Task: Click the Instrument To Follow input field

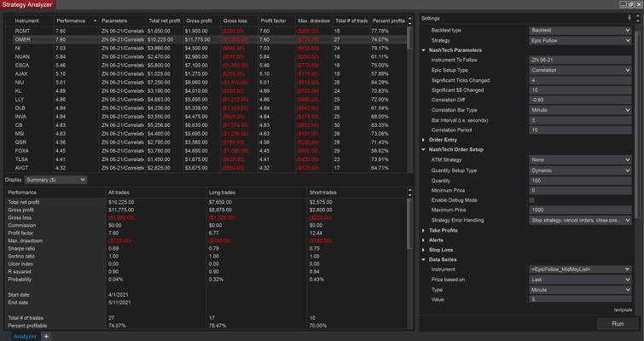Action: point(580,60)
